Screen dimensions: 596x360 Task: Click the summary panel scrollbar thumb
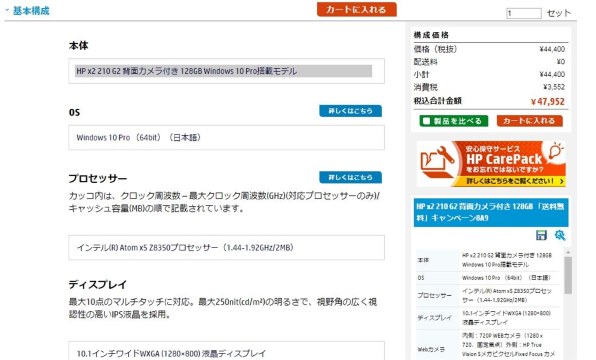tap(568, 275)
